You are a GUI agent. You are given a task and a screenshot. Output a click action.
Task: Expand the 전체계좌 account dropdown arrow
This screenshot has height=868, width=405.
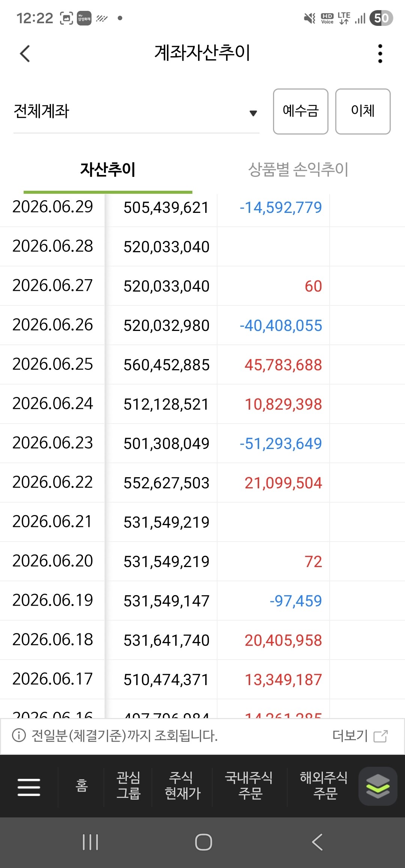click(x=253, y=113)
